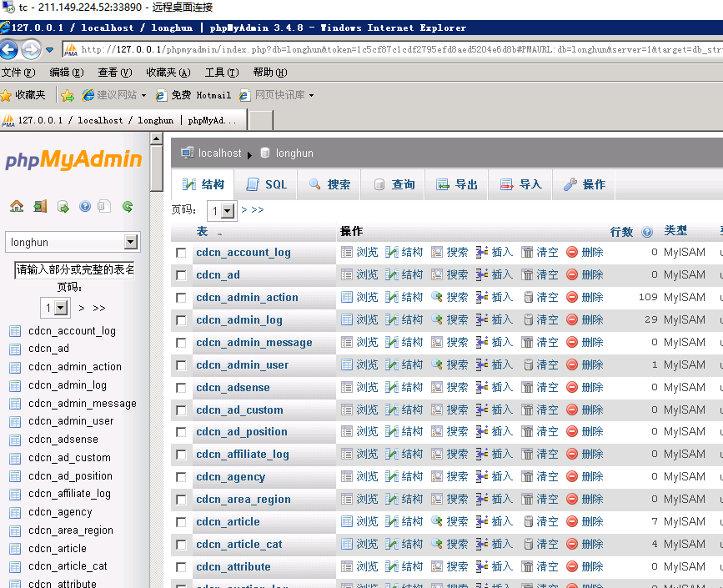The image size is (723, 588).
Task: Click the IE address bar URL
Action: pos(400,49)
